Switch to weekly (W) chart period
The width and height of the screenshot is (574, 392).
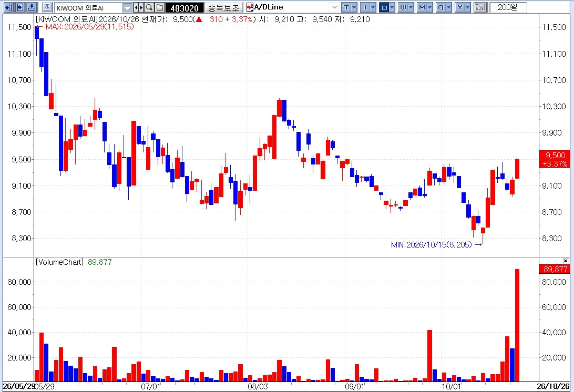coord(403,7)
